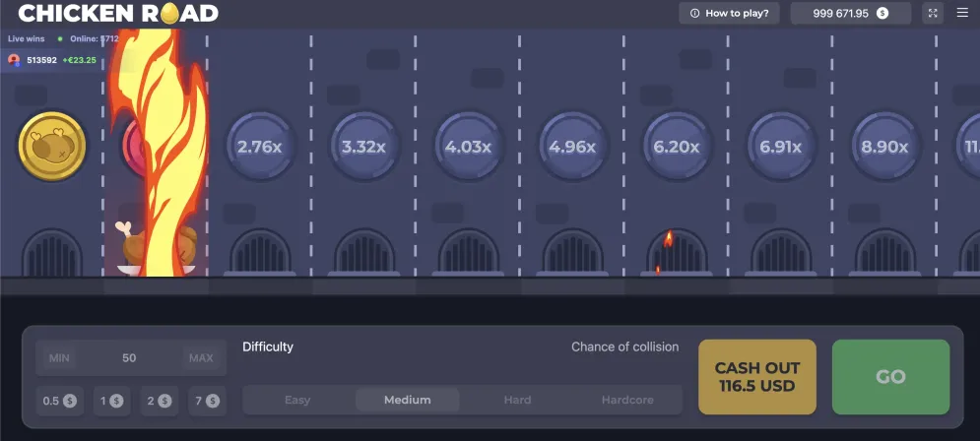Image resolution: width=980 pixels, height=441 pixels.
Task: Click the Online player count
Action: point(94,38)
